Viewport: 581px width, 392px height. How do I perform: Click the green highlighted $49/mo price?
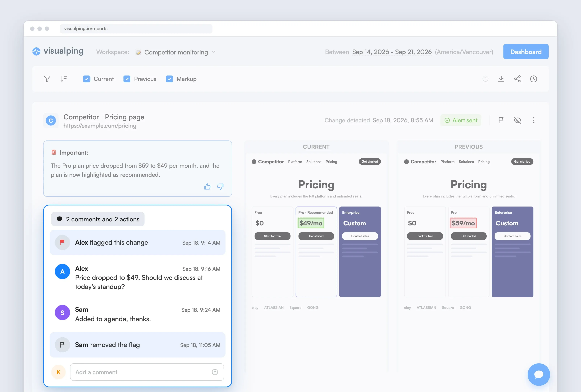pyautogui.click(x=311, y=223)
